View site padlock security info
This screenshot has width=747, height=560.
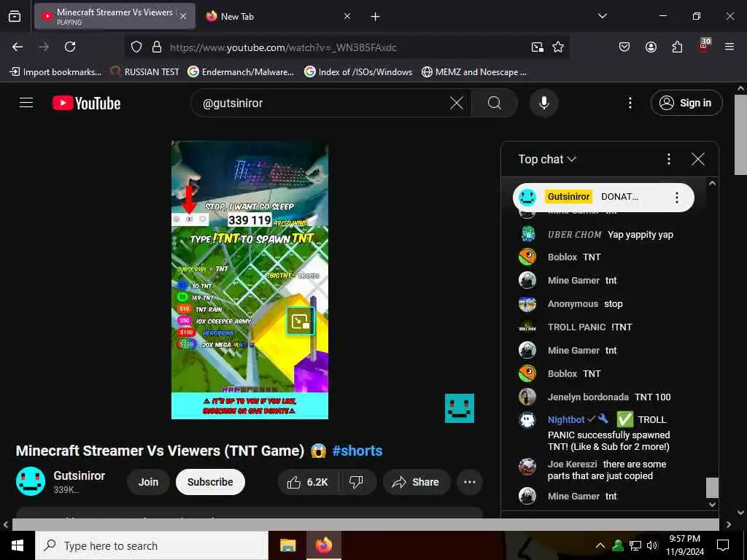coord(157,47)
